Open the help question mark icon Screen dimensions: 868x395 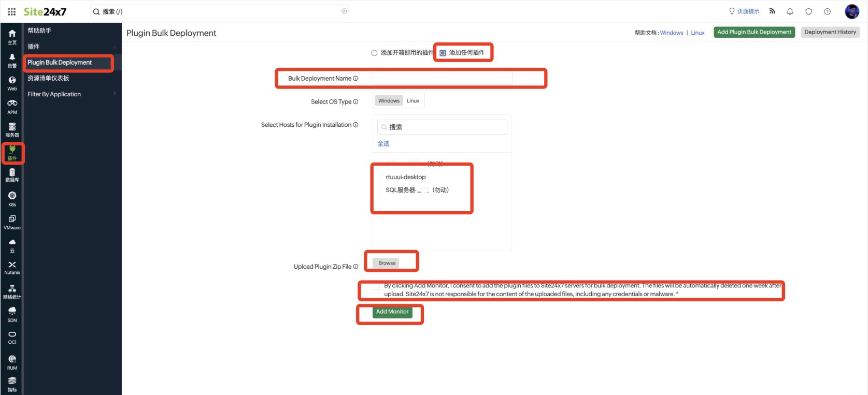pyautogui.click(x=827, y=11)
